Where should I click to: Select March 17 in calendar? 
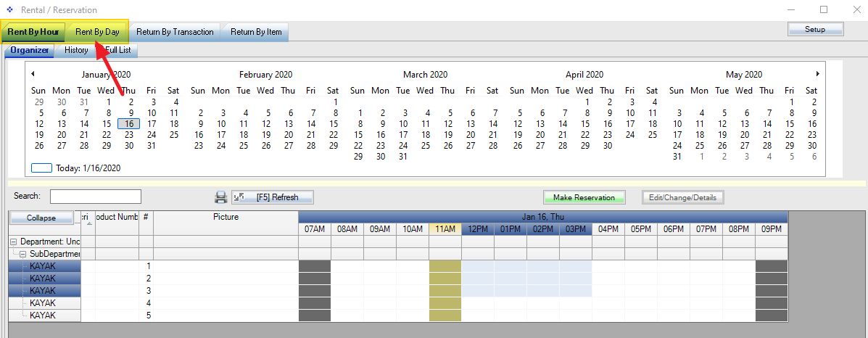403,135
